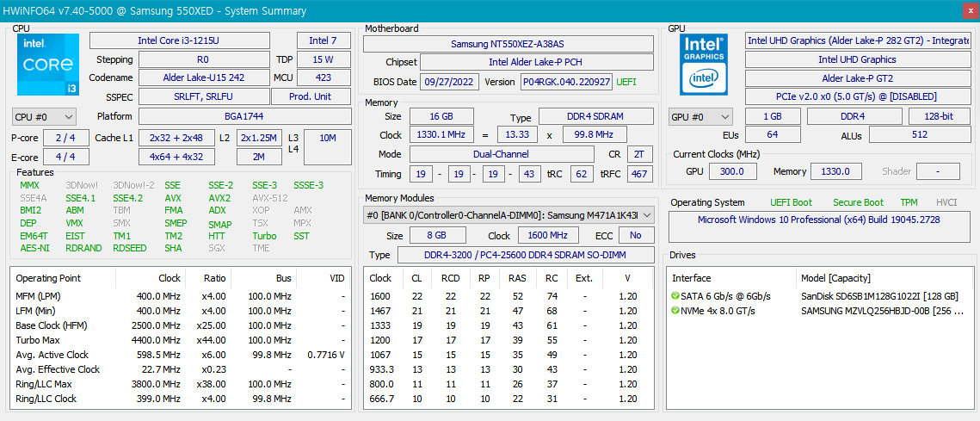Image resolution: width=980 pixels, height=421 pixels.
Task: Open the GPU #0 selector dropdown
Action: point(701,117)
